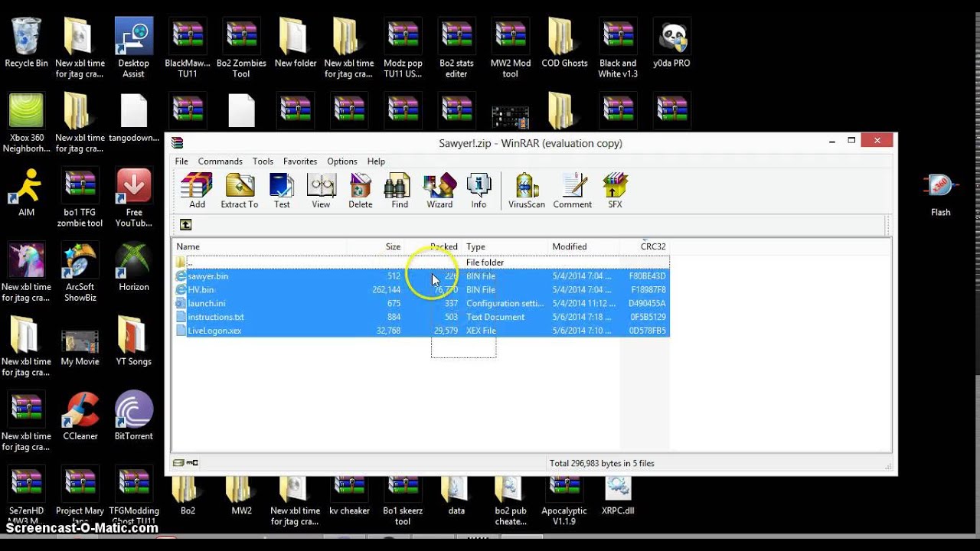Sort by the Modified column header
Image resolution: width=980 pixels, height=551 pixels.
(583, 246)
